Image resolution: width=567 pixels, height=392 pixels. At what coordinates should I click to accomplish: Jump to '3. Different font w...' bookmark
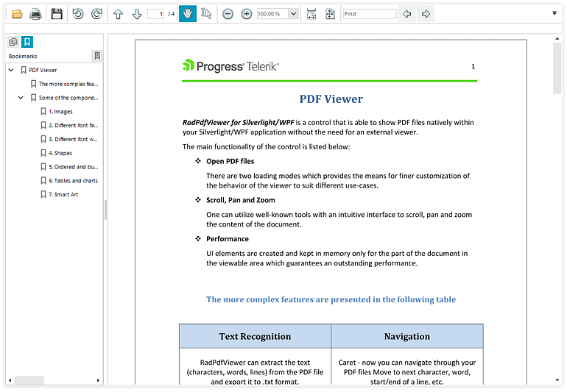point(73,139)
